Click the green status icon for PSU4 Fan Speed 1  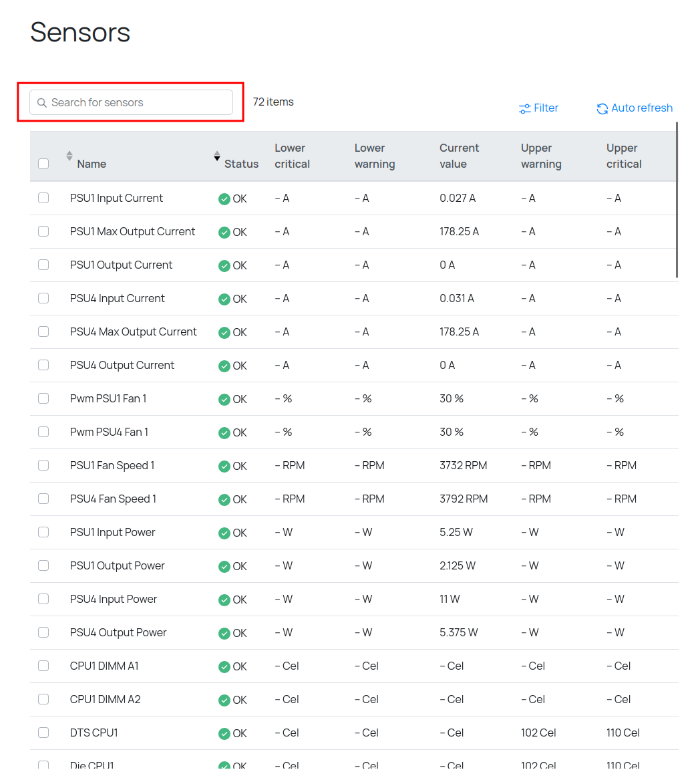point(224,499)
